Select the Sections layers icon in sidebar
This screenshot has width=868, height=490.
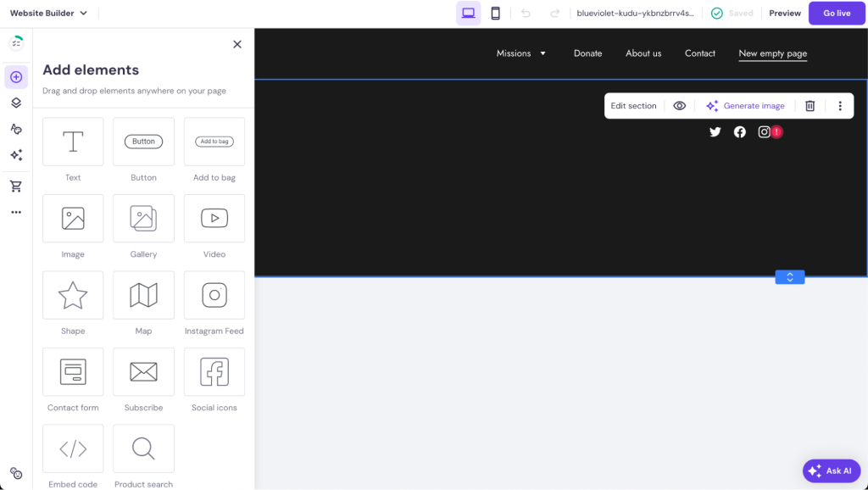tap(15, 103)
